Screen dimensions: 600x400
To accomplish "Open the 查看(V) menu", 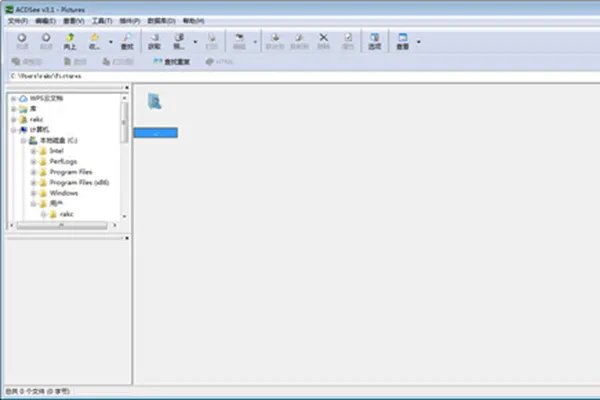I will pyautogui.click(x=73, y=21).
